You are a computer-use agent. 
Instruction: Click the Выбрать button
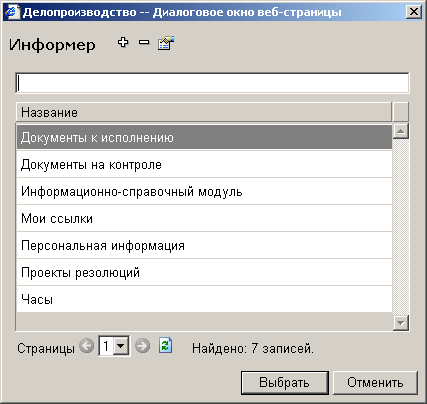click(285, 382)
